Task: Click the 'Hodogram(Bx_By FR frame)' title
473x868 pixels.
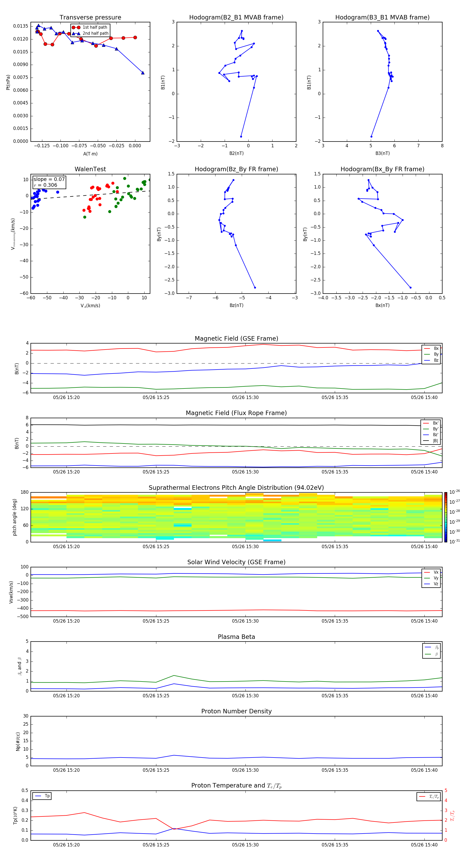Action: (382, 169)
